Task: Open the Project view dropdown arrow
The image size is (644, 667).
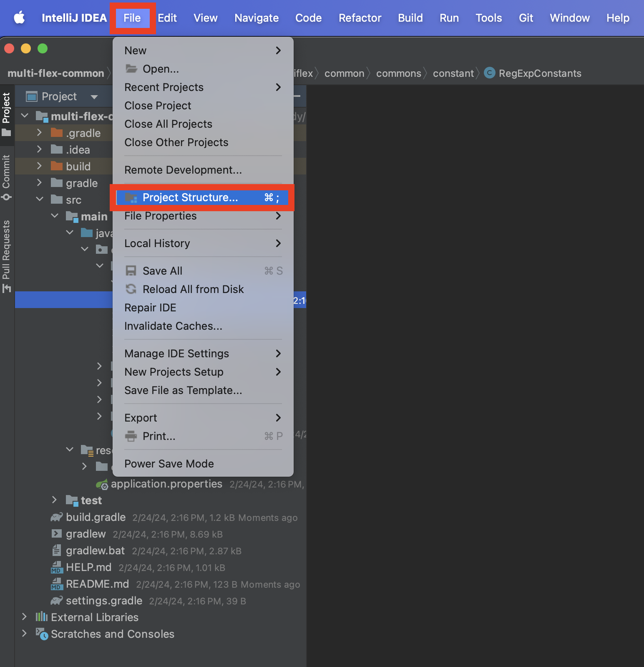Action: tap(94, 97)
